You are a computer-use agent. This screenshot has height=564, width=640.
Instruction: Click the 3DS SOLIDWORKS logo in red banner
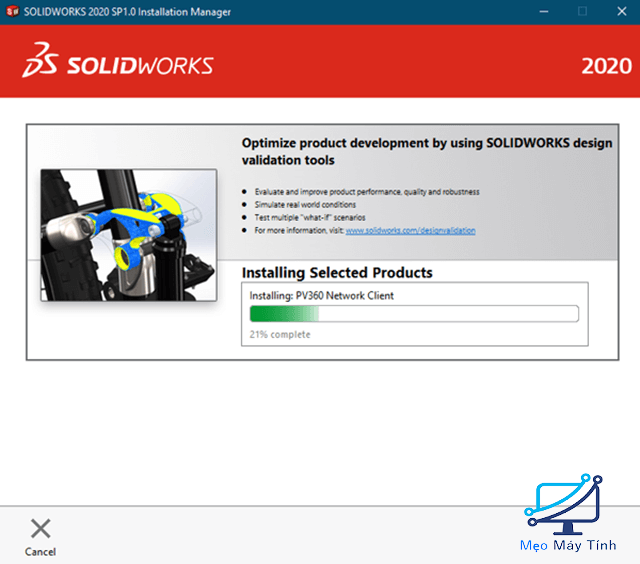[x=118, y=60]
